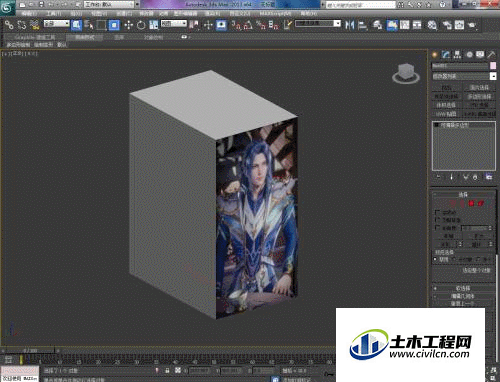The image size is (500, 382).
Task: Collapse the 编辑几何体 rollout
Action: (x=464, y=296)
